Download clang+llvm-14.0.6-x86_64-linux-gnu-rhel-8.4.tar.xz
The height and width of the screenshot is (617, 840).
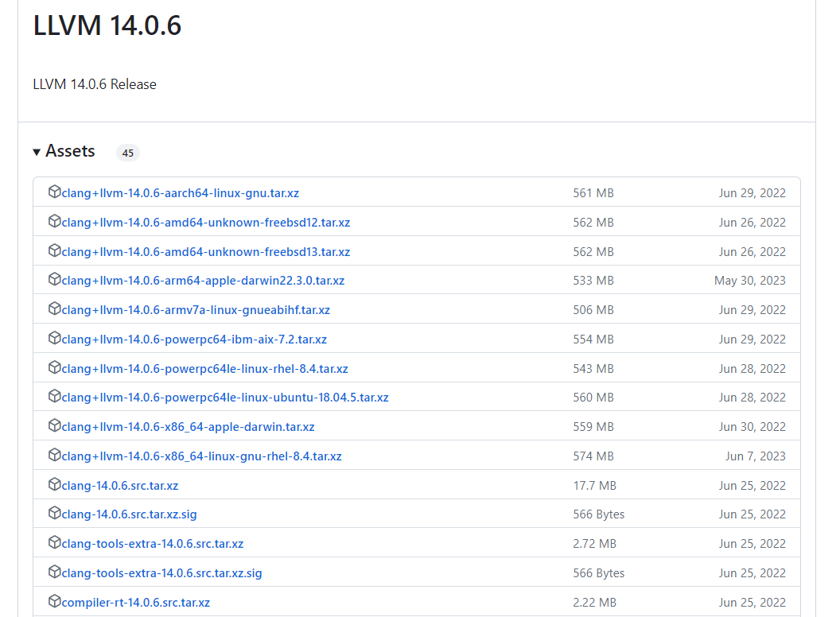(x=201, y=456)
